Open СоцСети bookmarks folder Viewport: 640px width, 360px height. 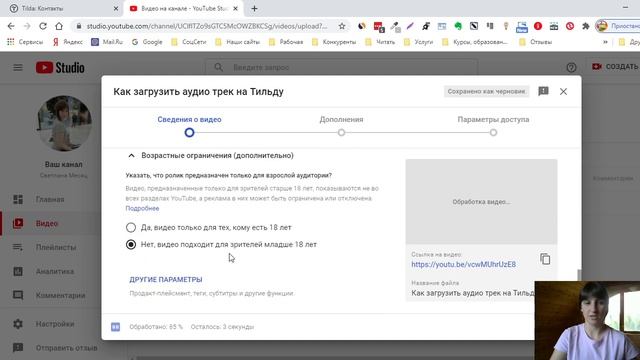[x=189, y=42]
